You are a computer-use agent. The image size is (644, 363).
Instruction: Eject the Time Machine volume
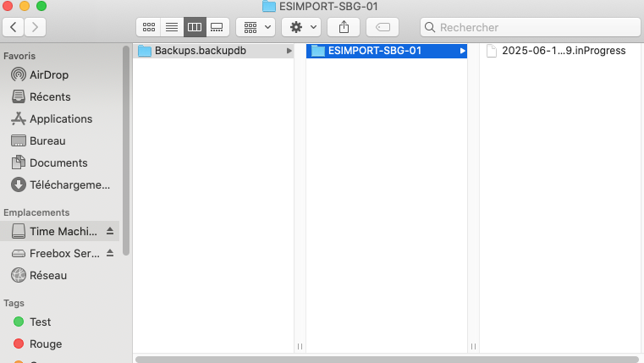[110, 231]
